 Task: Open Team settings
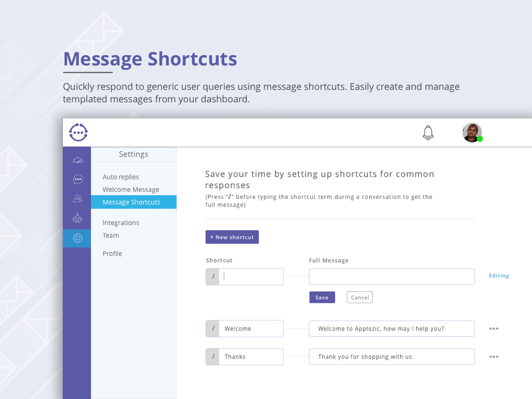(x=111, y=235)
